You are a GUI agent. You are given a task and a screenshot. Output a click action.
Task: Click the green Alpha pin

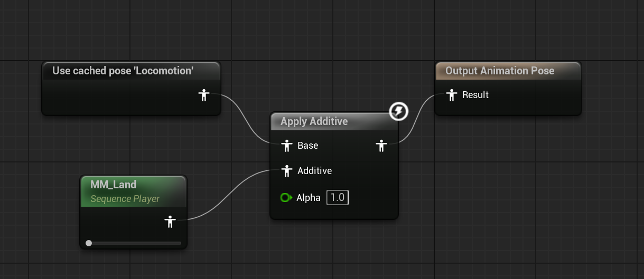(x=286, y=198)
